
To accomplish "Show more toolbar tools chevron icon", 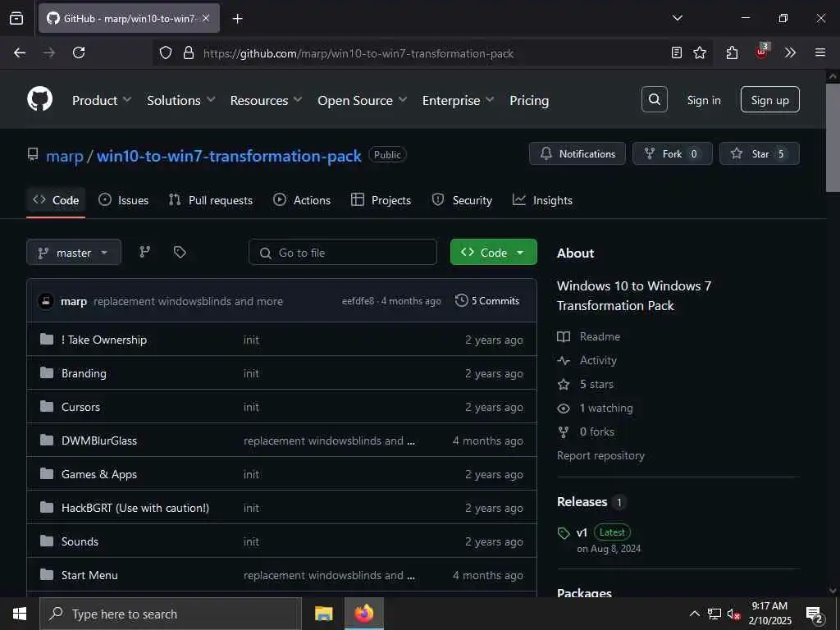I will 790,52.
